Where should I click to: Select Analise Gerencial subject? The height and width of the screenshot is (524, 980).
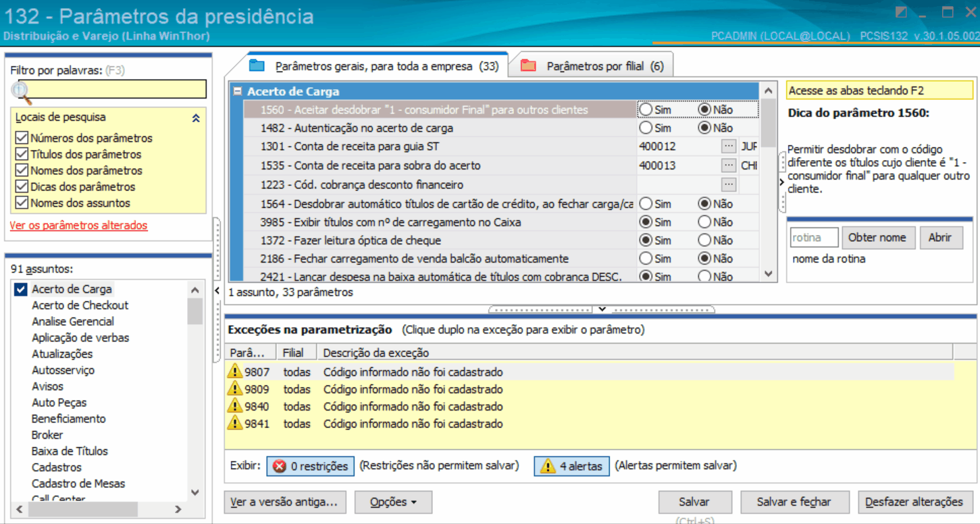[73, 321]
